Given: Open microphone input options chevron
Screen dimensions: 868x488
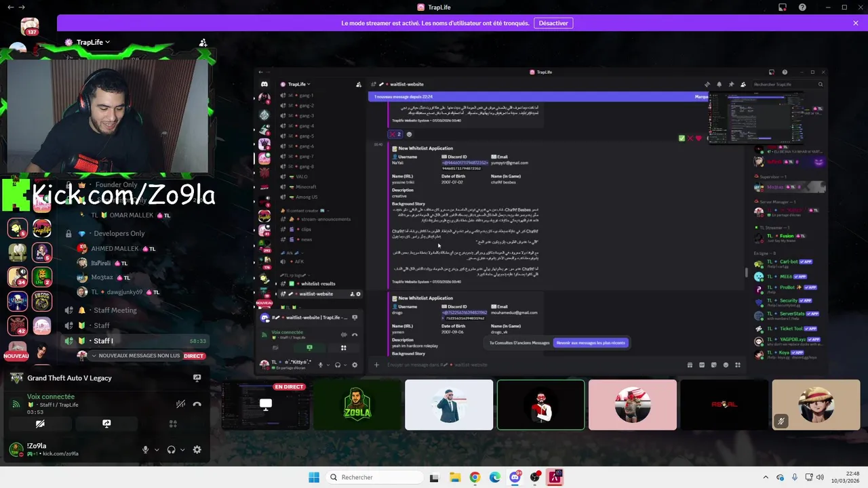Looking at the screenshot, I should click(157, 449).
